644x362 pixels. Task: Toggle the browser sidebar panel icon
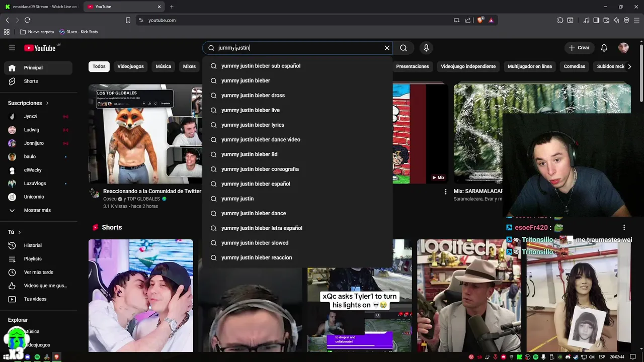[596, 20]
